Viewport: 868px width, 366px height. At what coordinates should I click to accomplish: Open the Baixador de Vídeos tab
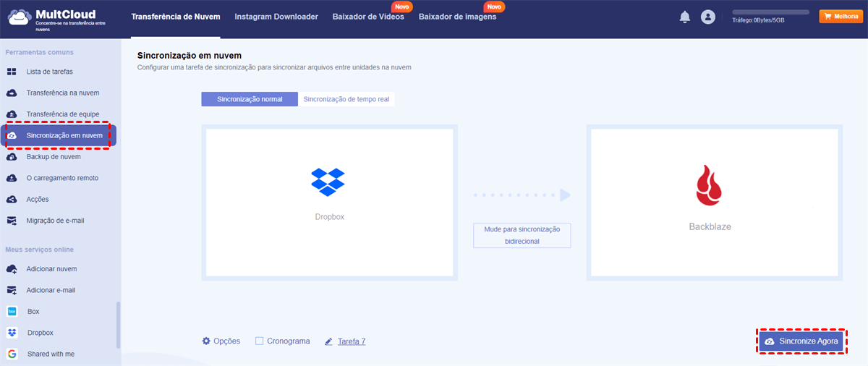coord(368,17)
